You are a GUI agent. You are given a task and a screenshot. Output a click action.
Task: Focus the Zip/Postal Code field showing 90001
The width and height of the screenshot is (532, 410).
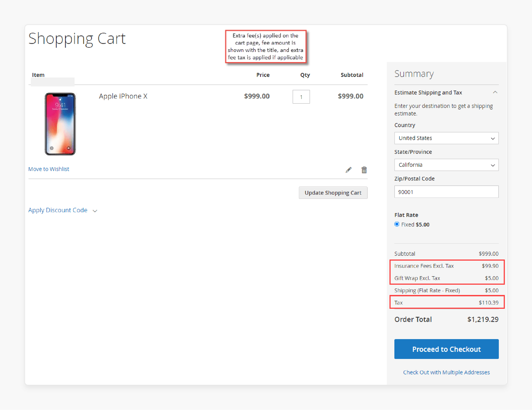click(446, 192)
